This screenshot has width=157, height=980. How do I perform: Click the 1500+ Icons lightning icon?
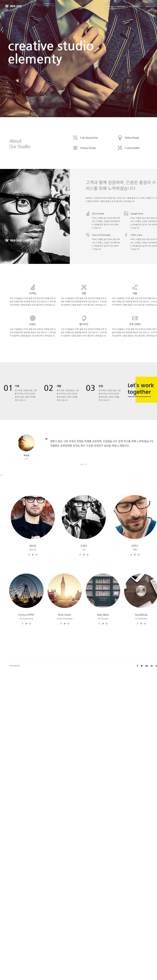[x=126, y=235]
